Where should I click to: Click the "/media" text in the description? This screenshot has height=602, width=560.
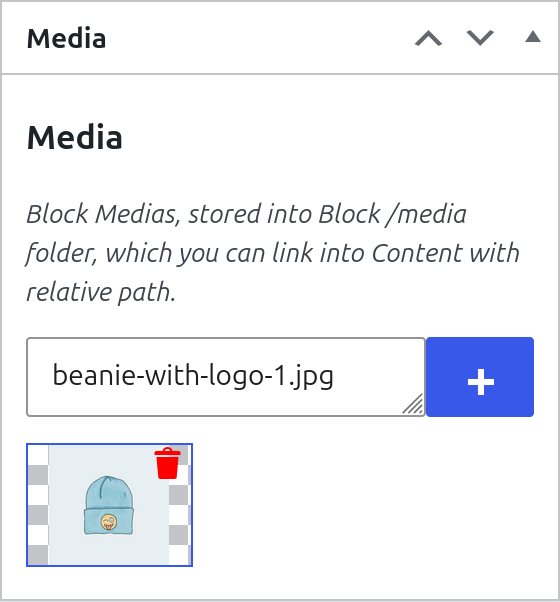pyautogui.click(x=426, y=213)
